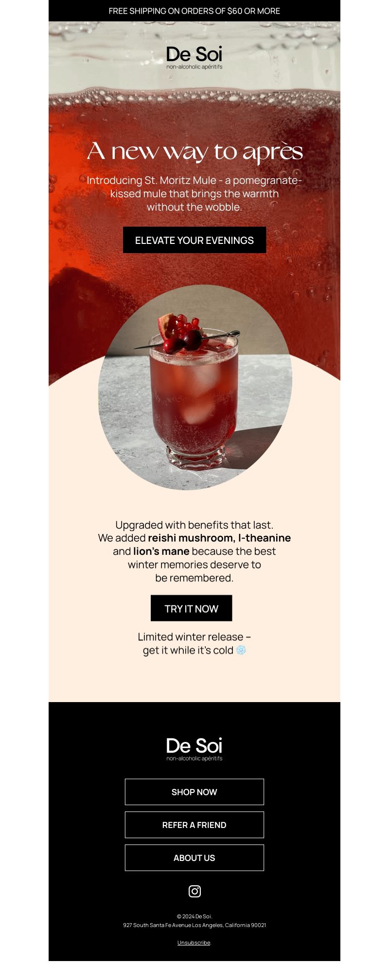Select the 'TRY IT NOW' button

[x=192, y=608]
